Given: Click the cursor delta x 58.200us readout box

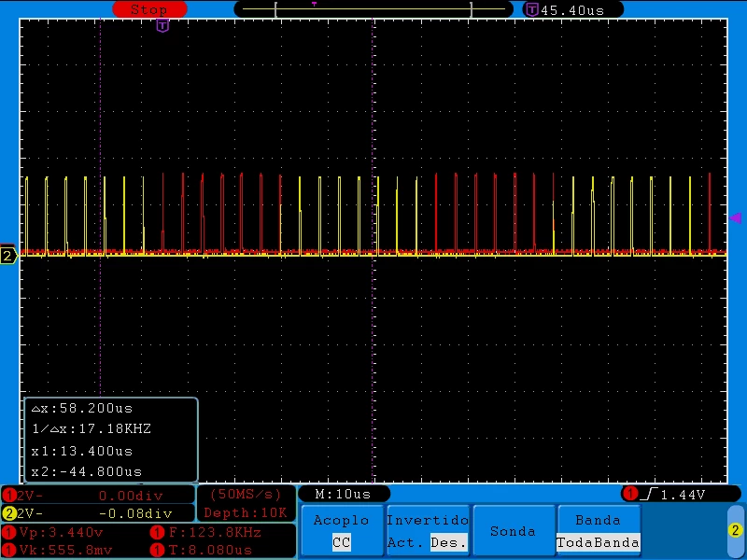Looking at the screenshot, I should point(110,440).
